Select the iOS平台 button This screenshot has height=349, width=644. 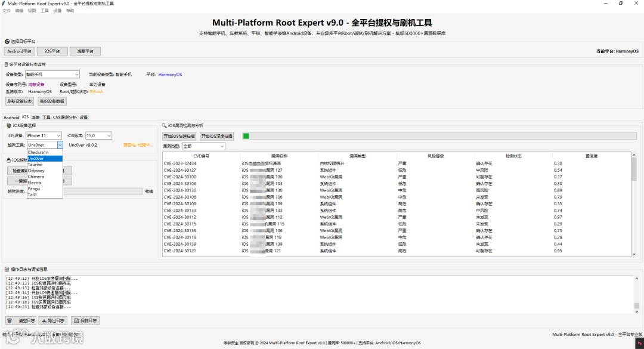(x=52, y=51)
